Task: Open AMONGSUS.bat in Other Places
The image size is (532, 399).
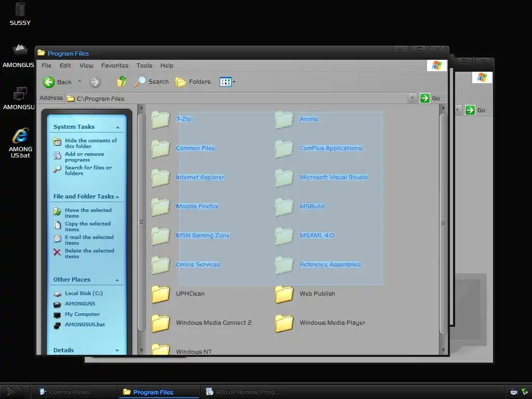Action: point(85,324)
